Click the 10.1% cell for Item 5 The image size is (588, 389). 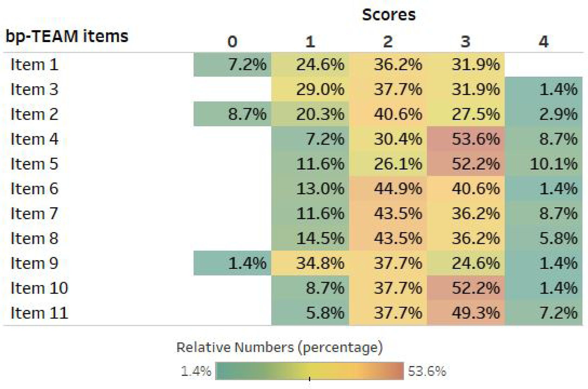(543, 164)
